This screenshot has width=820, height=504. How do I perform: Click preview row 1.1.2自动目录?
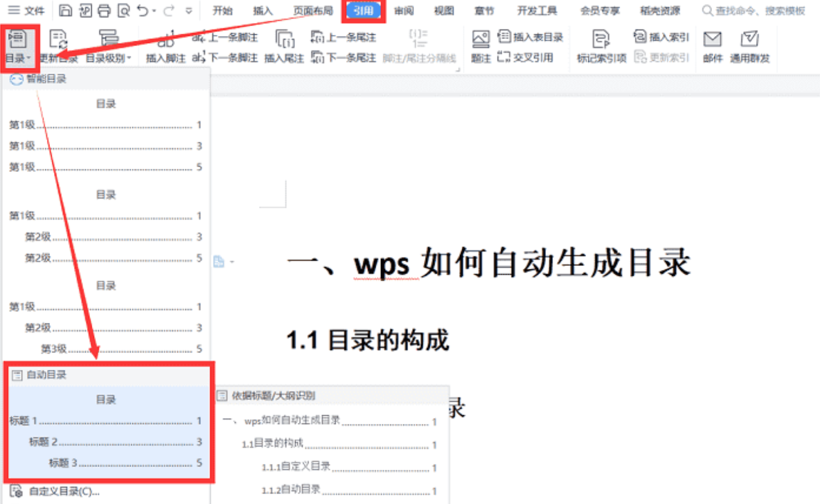pyautogui.click(x=349, y=490)
